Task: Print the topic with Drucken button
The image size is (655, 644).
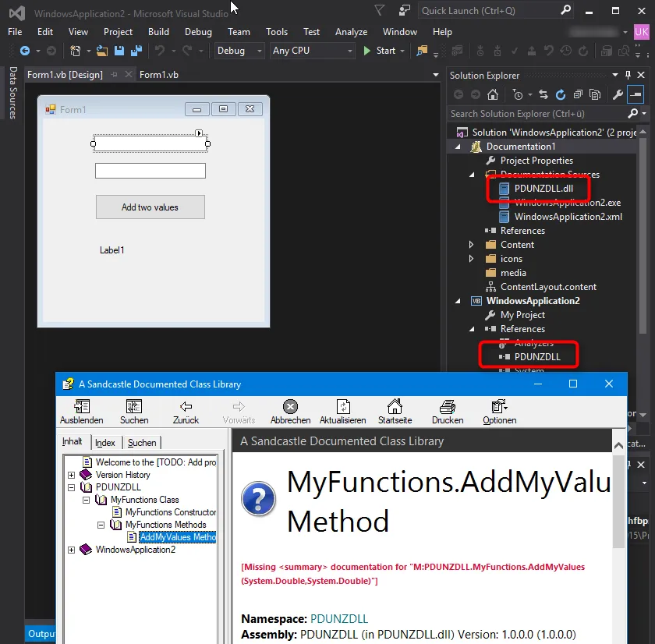Action: pyautogui.click(x=448, y=412)
